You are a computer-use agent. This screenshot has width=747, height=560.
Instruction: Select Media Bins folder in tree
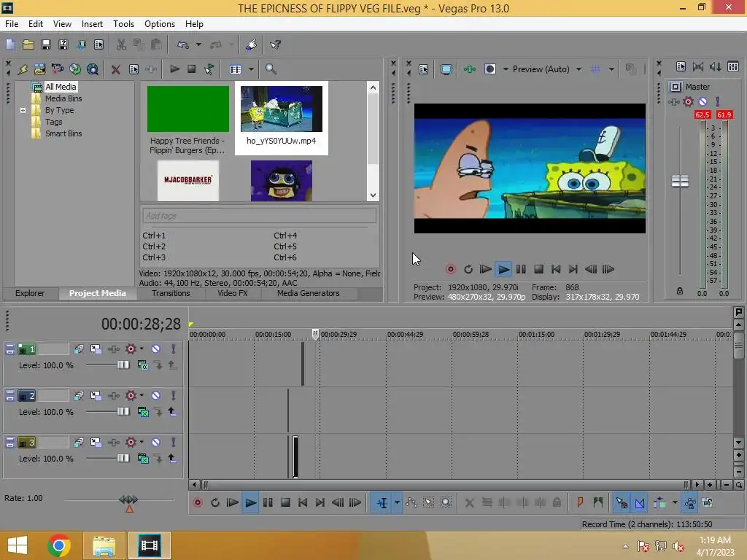pos(63,98)
